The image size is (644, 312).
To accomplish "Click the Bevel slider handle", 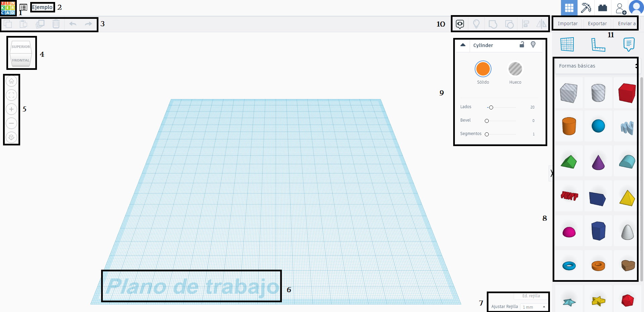I will 487,121.
